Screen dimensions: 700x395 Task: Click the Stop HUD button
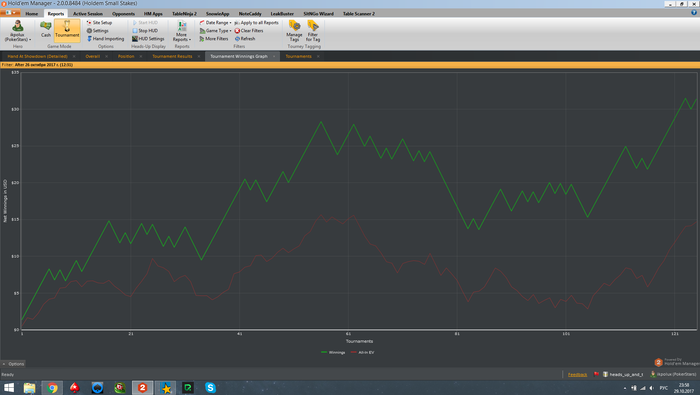point(145,31)
